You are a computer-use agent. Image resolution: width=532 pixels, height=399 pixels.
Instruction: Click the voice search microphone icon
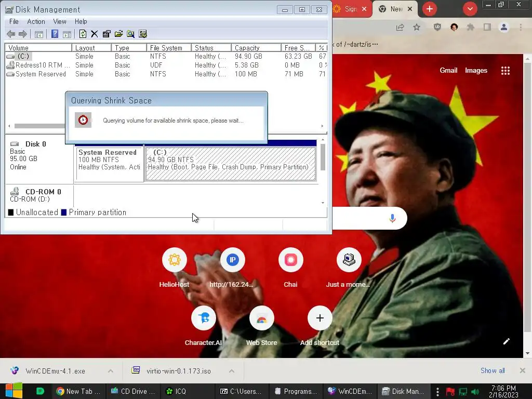coord(393,218)
